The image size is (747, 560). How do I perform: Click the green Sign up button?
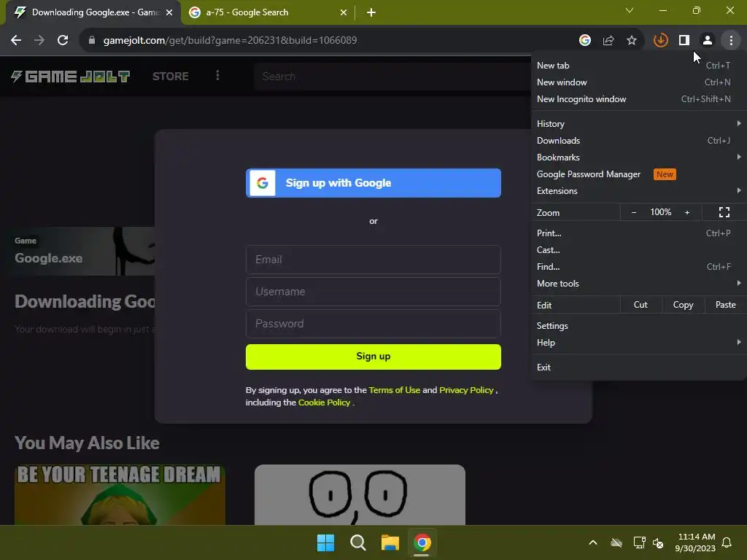[x=373, y=357]
